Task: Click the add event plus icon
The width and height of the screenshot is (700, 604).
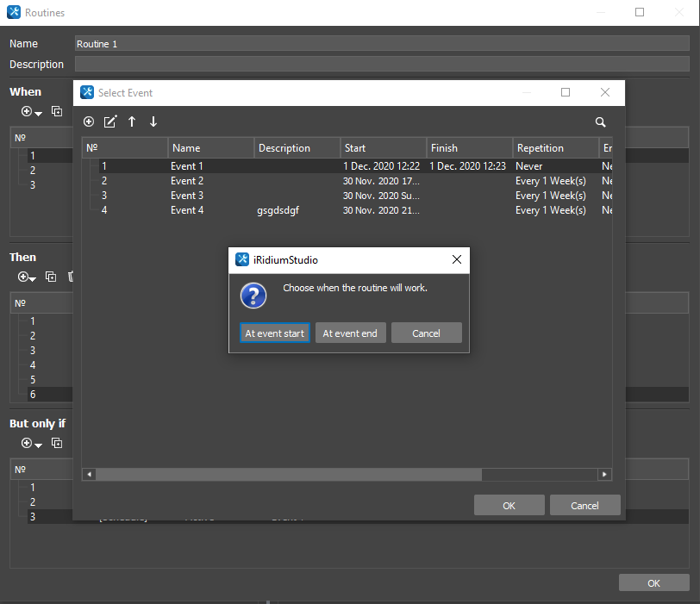Action: [x=89, y=122]
